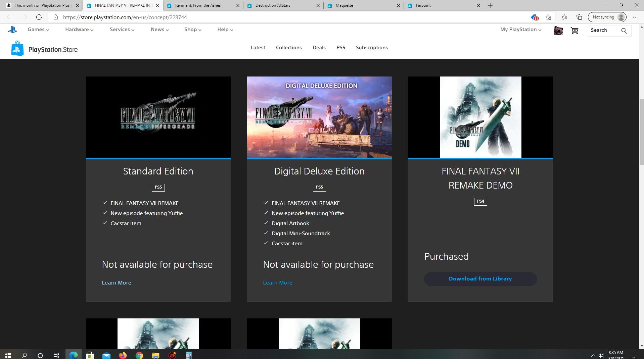Image resolution: width=644 pixels, height=359 pixels.
Task: Click the Search input field
Action: pyautogui.click(x=604, y=30)
